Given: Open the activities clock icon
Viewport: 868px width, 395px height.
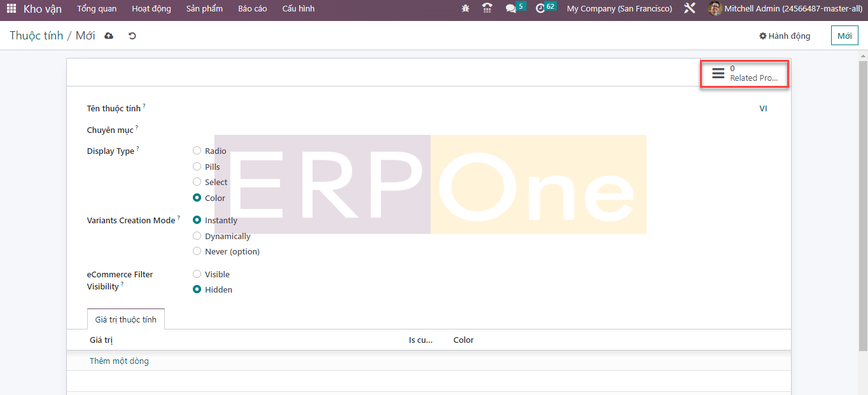Looking at the screenshot, I should click(x=541, y=9).
